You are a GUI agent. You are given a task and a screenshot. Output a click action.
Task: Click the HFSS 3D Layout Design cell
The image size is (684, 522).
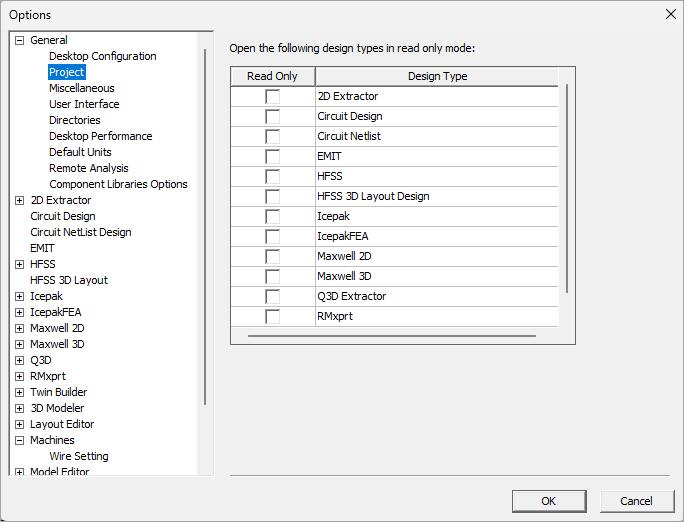(437, 197)
